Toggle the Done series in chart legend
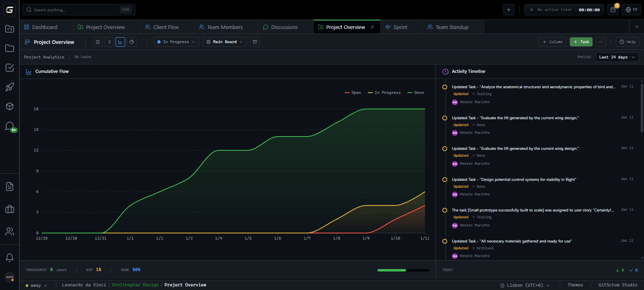This screenshot has height=290, width=644. pyautogui.click(x=416, y=93)
